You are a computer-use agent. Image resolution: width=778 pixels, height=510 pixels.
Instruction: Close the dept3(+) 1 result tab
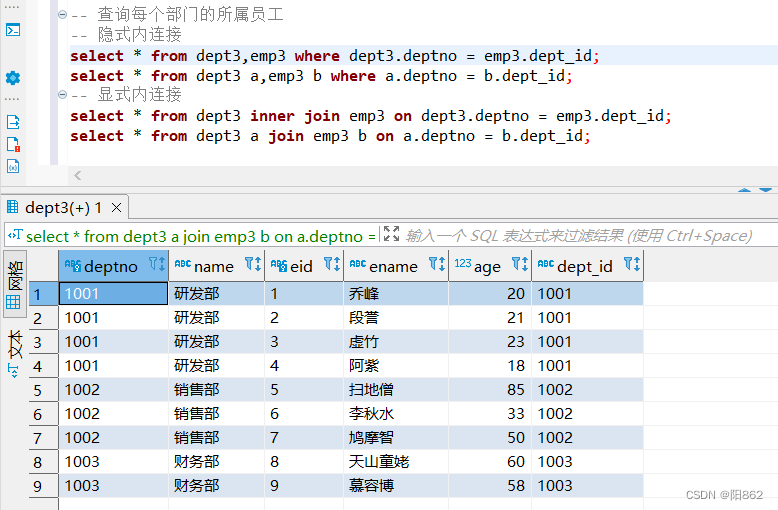tap(116, 208)
